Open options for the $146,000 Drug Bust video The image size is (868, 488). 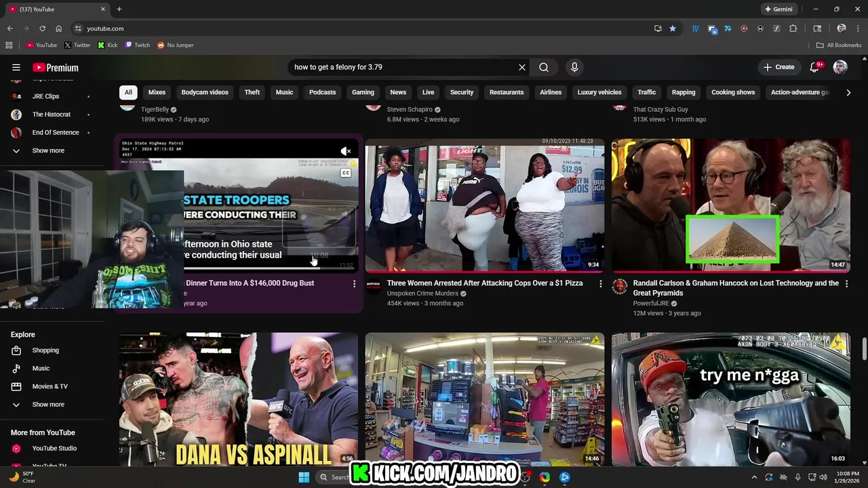tap(354, 284)
